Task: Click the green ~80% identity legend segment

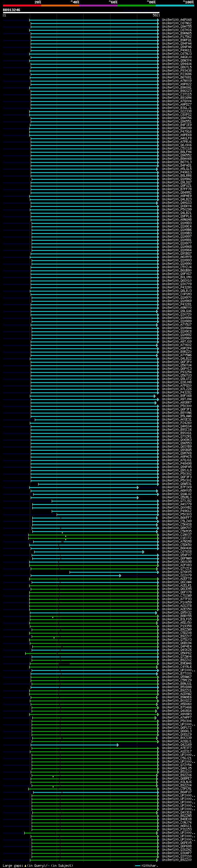Action: coord(137,6)
